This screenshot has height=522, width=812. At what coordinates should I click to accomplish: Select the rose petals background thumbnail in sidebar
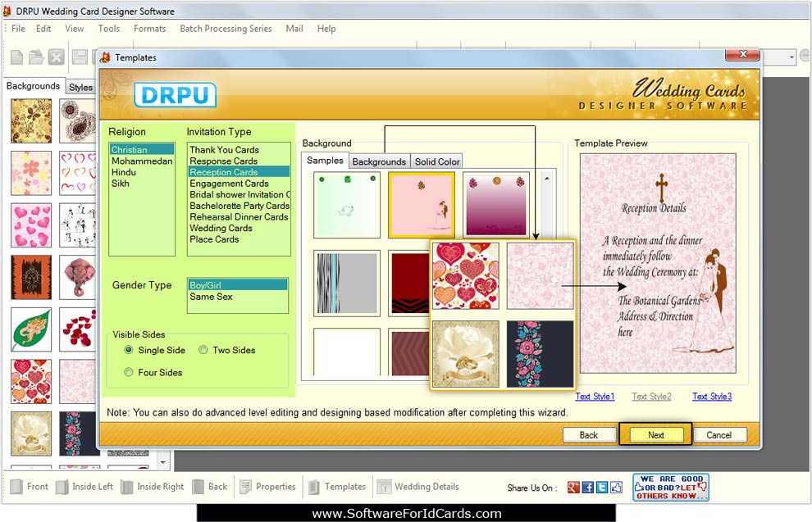pyautogui.click(x=78, y=329)
